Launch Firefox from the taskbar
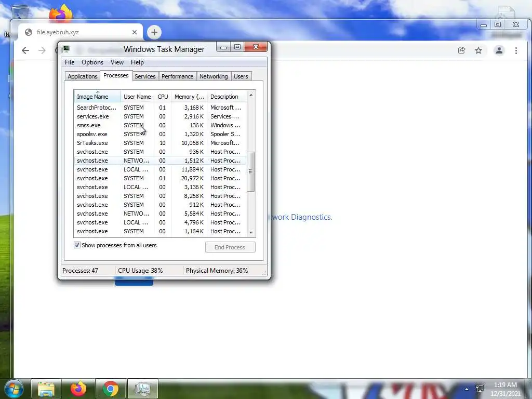The width and height of the screenshot is (532, 399). tap(78, 389)
